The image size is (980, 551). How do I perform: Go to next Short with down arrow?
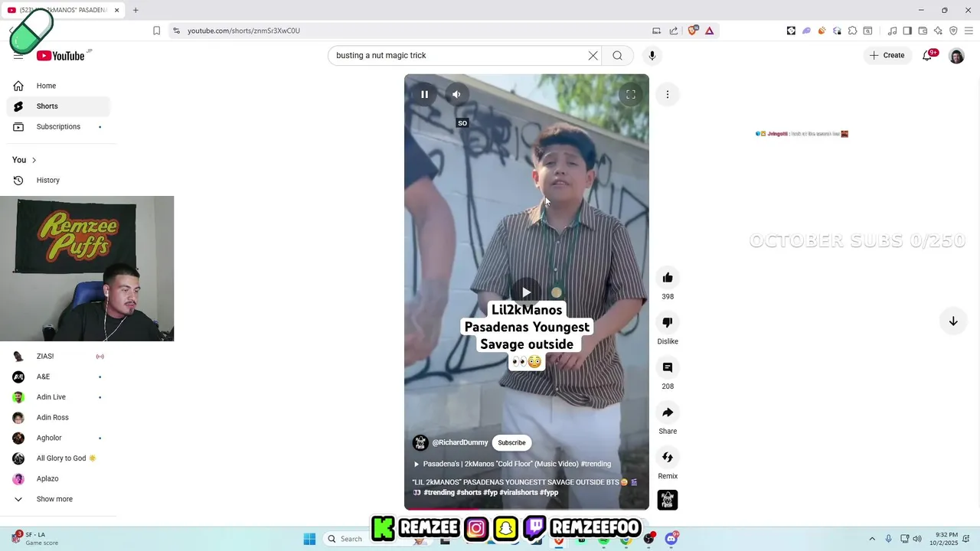pos(953,321)
